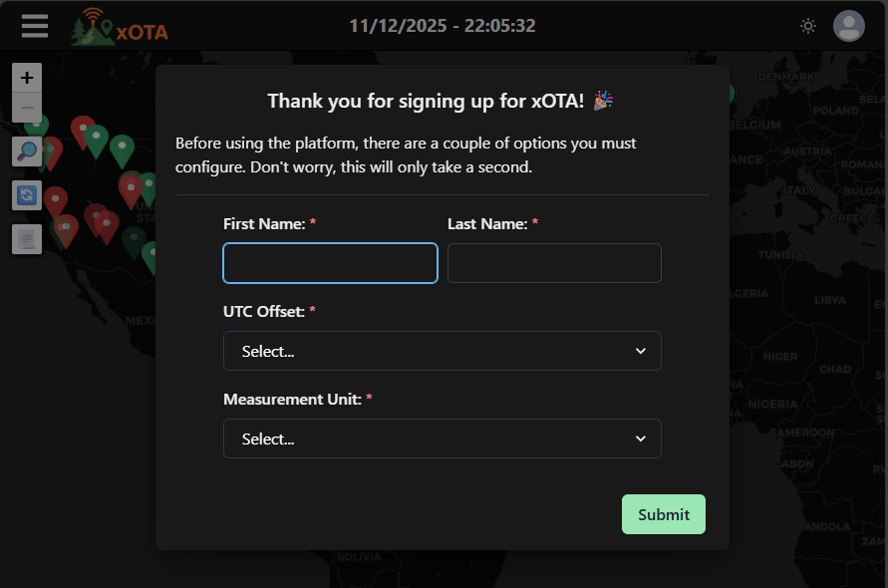The width and height of the screenshot is (888, 588).
Task: Expand the UTC Offset chevron
Action: 641,351
